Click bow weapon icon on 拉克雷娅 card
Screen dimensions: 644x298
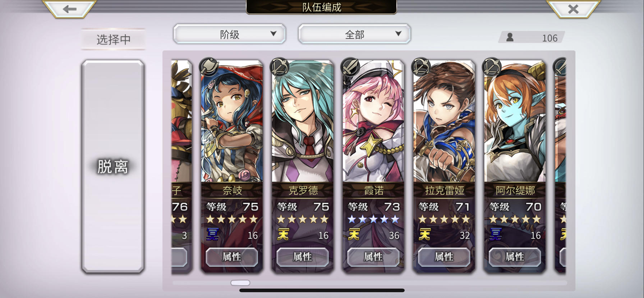pos(420,66)
